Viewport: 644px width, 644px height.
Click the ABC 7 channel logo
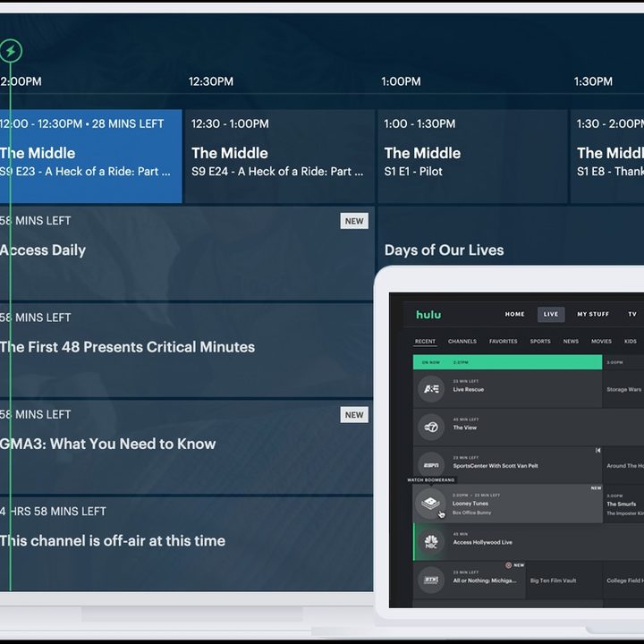431,428
